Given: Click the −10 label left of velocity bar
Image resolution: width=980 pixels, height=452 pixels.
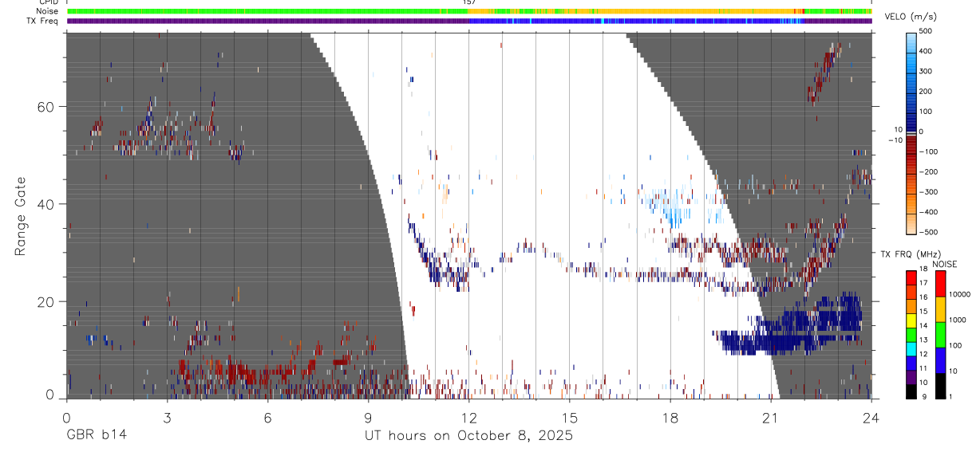Looking at the screenshot, I should 895,140.
